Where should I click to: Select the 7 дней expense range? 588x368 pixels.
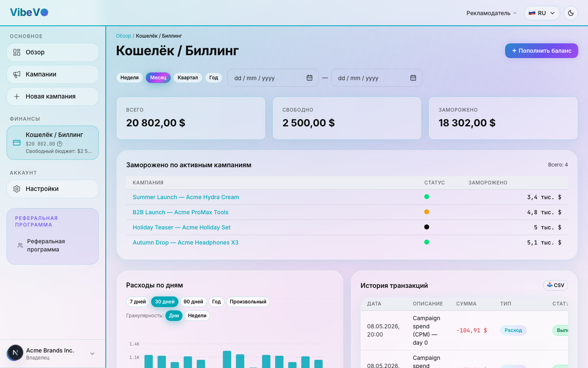[x=138, y=302]
